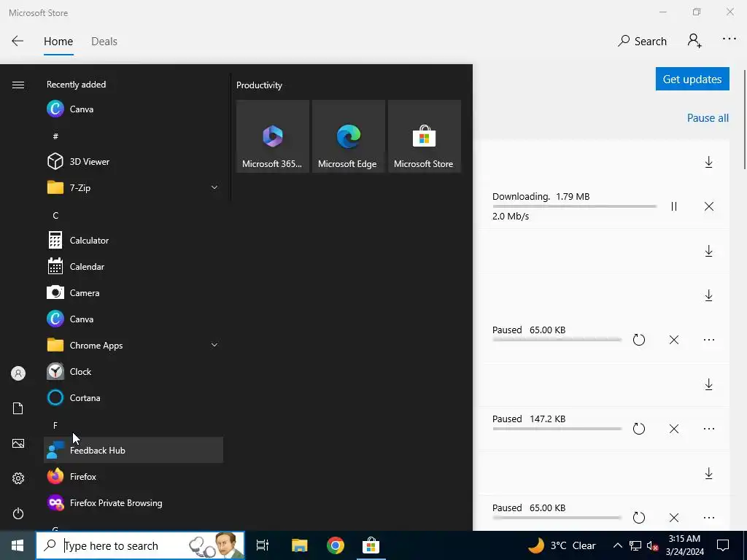
Task: Click the taskbar clock showing 3:15 AM
Action: (x=684, y=545)
